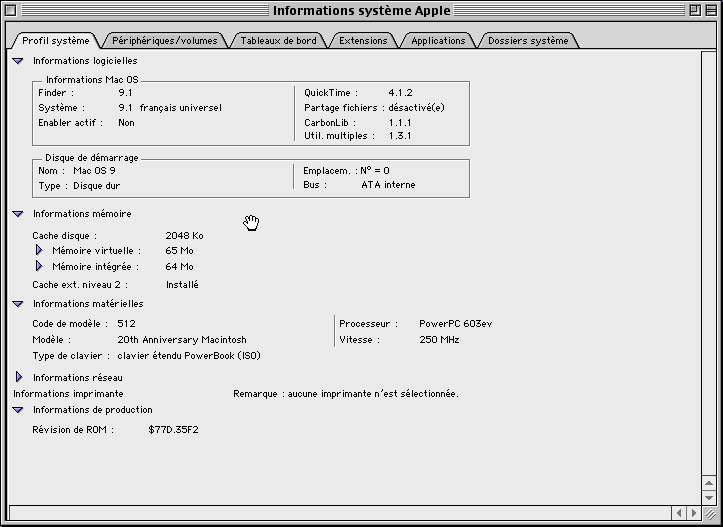Viewport: 723px width, 527px height.
Task: Click the Emplacem. value N° = 0
Action: [x=375, y=171]
